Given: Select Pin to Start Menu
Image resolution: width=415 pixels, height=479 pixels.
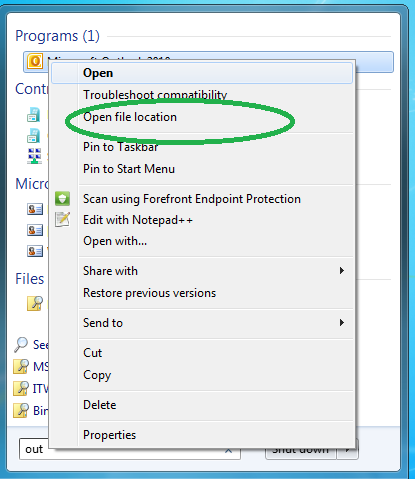Looking at the screenshot, I should point(129,169).
